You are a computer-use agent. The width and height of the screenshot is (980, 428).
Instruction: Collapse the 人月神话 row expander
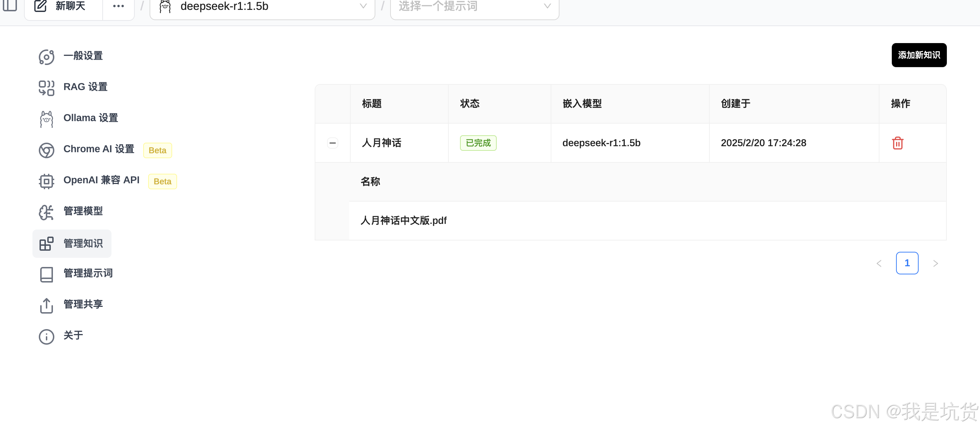pyautogui.click(x=333, y=143)
